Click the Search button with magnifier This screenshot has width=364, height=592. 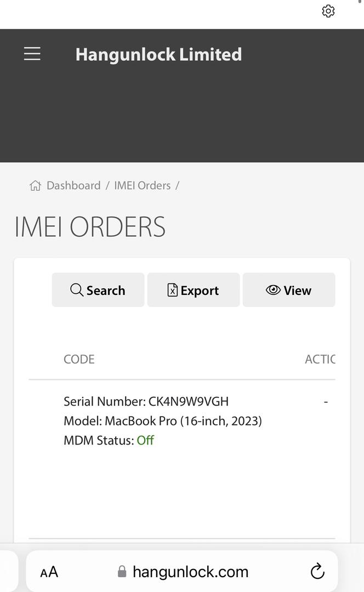(98, 290)
